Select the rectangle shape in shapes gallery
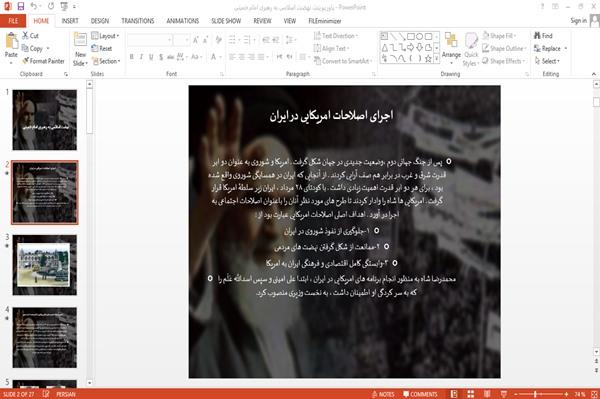 (x=411, y=36)
